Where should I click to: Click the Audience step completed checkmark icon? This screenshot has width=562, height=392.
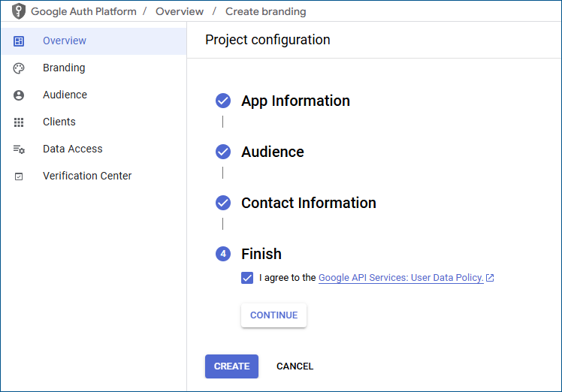tap(223, 152)
